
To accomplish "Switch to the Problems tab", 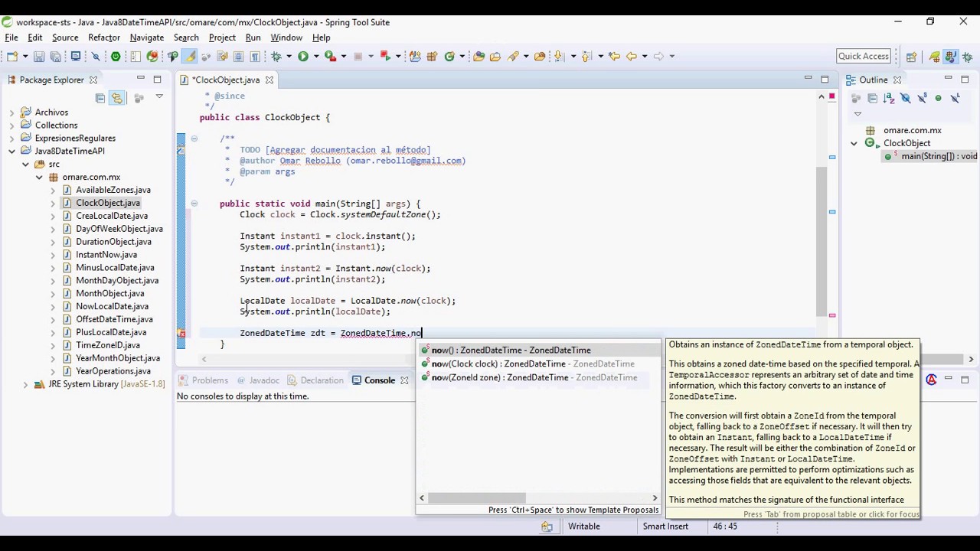I will pos(203,380).
